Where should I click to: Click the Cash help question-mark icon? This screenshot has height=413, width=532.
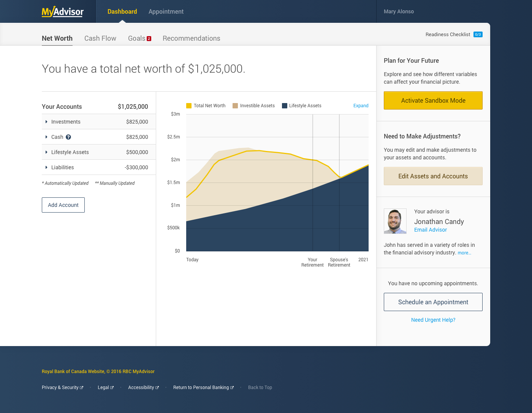[x=68, y=137]
